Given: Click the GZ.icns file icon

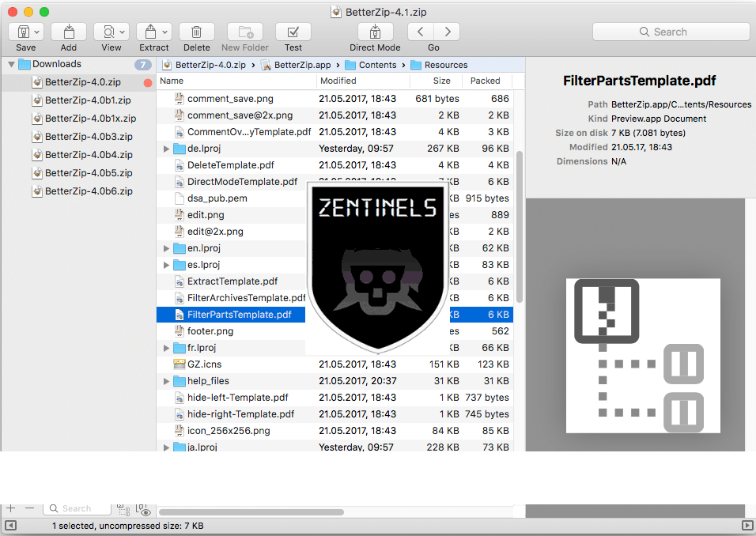Looking at the screenshot, I should pyautogui.click(x=180, y=364).
